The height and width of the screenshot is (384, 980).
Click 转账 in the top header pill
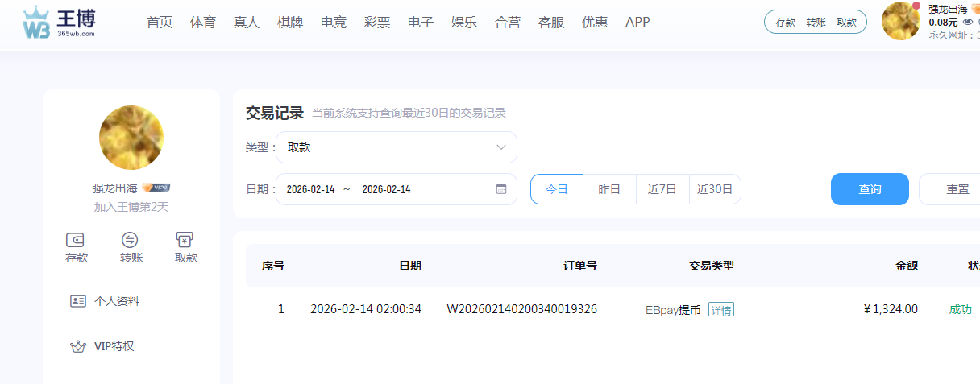[816, 23]
